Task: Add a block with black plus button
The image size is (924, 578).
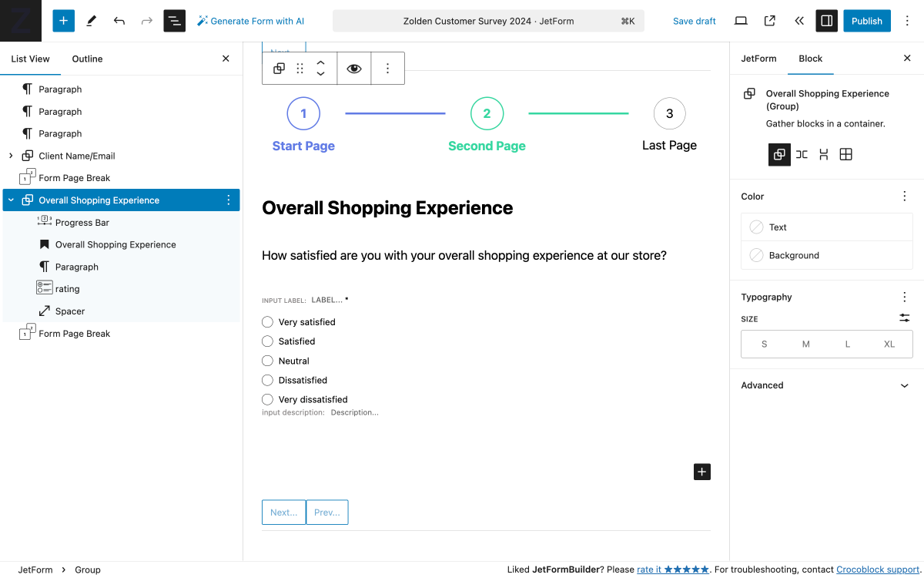Action: [702, 472]
